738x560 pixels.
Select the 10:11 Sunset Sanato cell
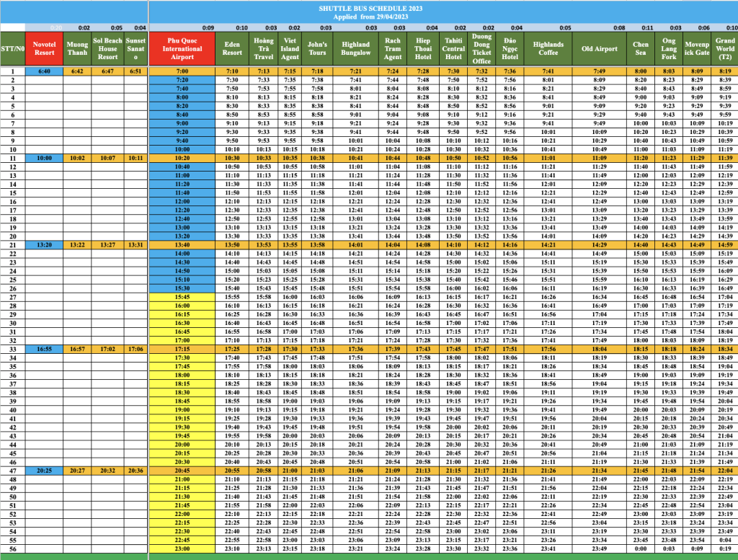[135, 158]
